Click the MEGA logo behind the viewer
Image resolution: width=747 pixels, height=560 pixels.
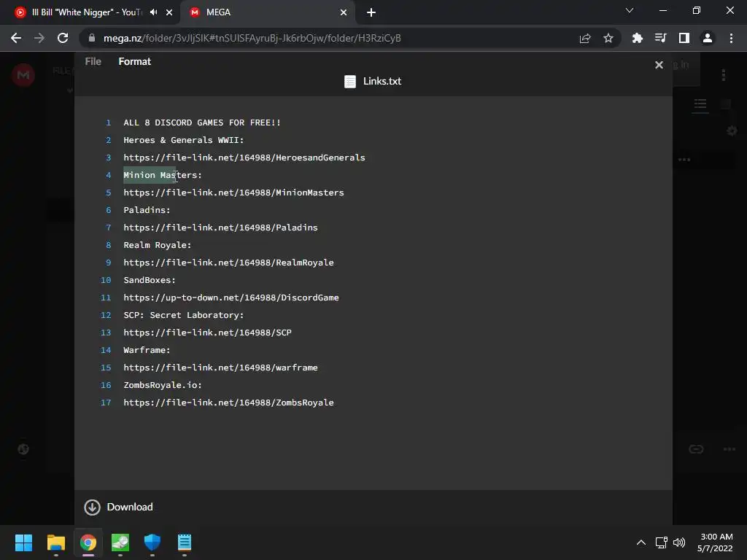pos(23,75)
